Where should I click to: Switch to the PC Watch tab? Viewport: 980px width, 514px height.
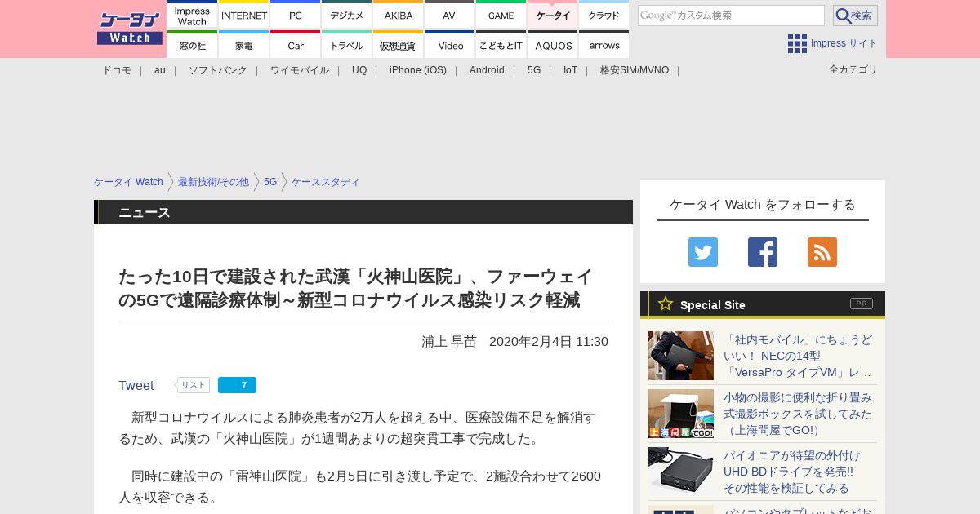pos(296,15)
